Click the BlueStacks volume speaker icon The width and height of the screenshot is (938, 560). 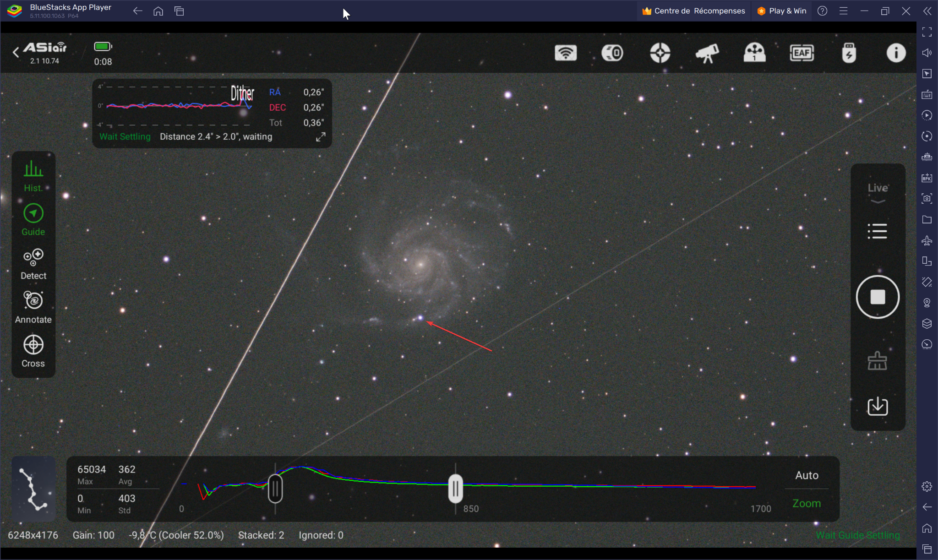pyautogui.click(x=927, y=53)
